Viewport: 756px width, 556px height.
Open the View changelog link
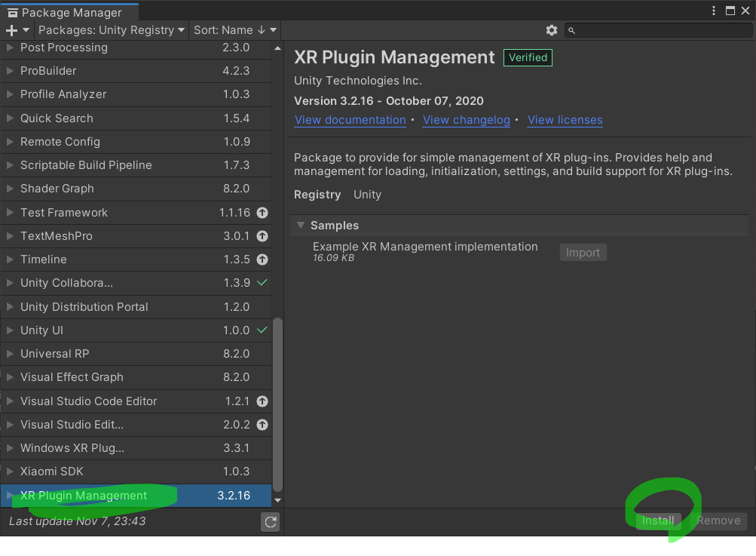tap(467, 120)
